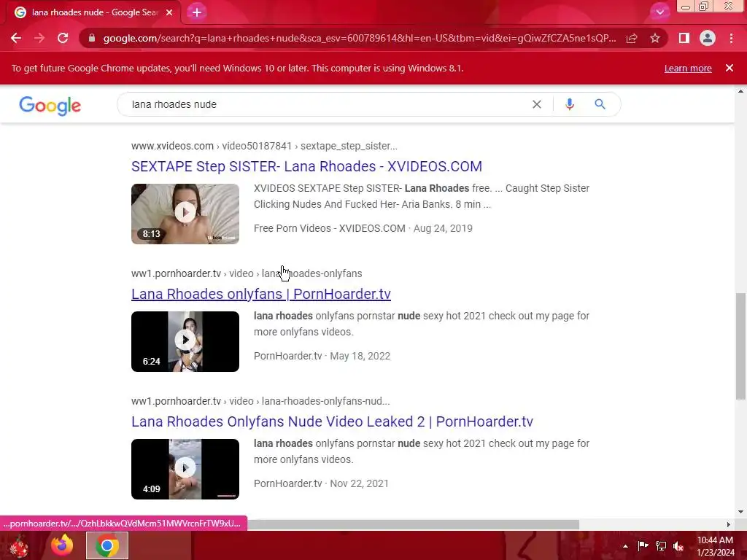Viewport: 747px width, 560px height.
Task: Click the vertical scrollbar up arrow
Action: 740,91
